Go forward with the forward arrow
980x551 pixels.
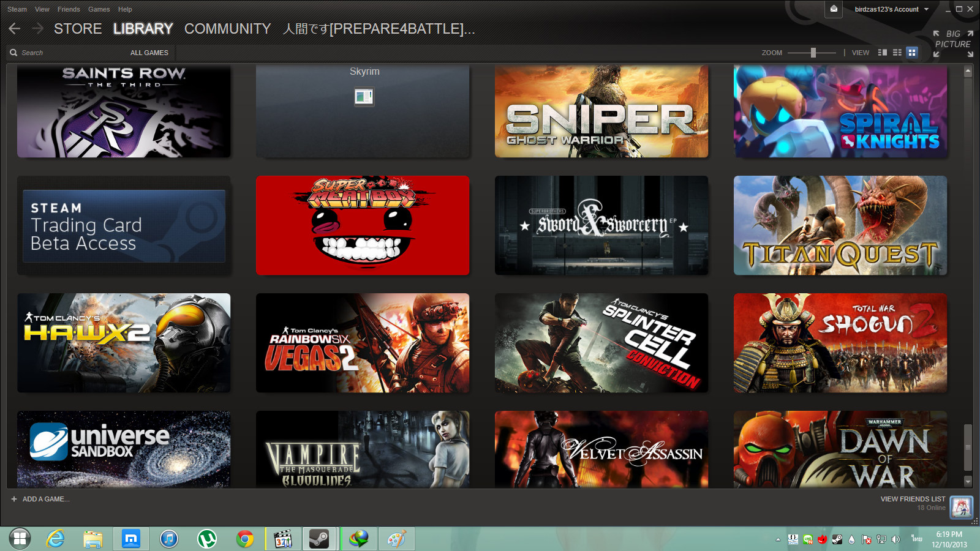[37, 29]
